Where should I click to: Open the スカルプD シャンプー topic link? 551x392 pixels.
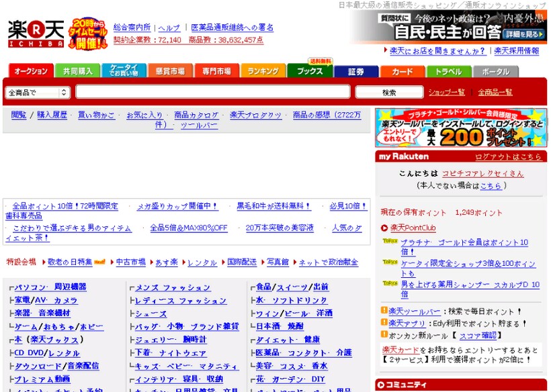470,289
